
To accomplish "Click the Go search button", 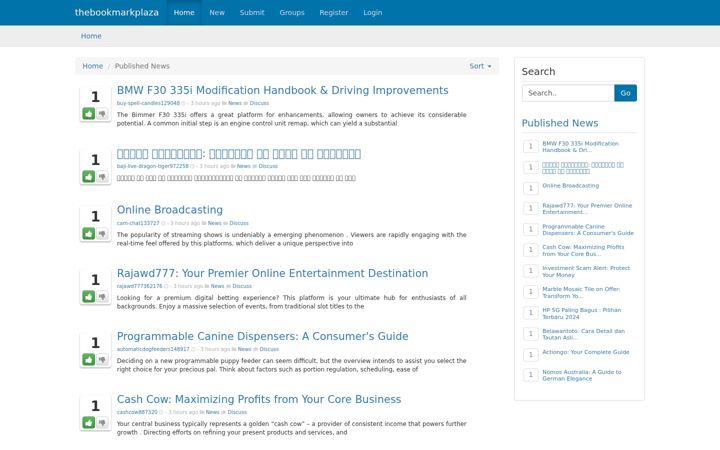I will pyautogui.click(x=625, y=93).
